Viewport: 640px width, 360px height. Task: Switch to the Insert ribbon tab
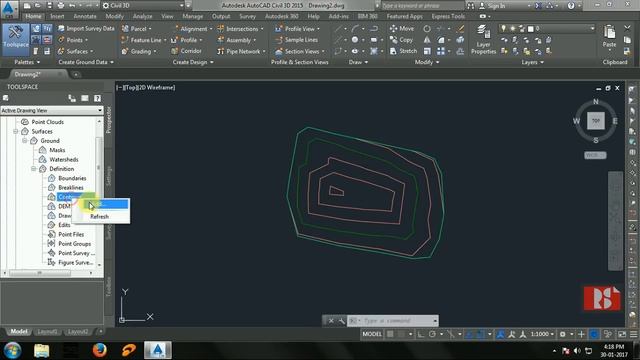click(x=57, y=16)
